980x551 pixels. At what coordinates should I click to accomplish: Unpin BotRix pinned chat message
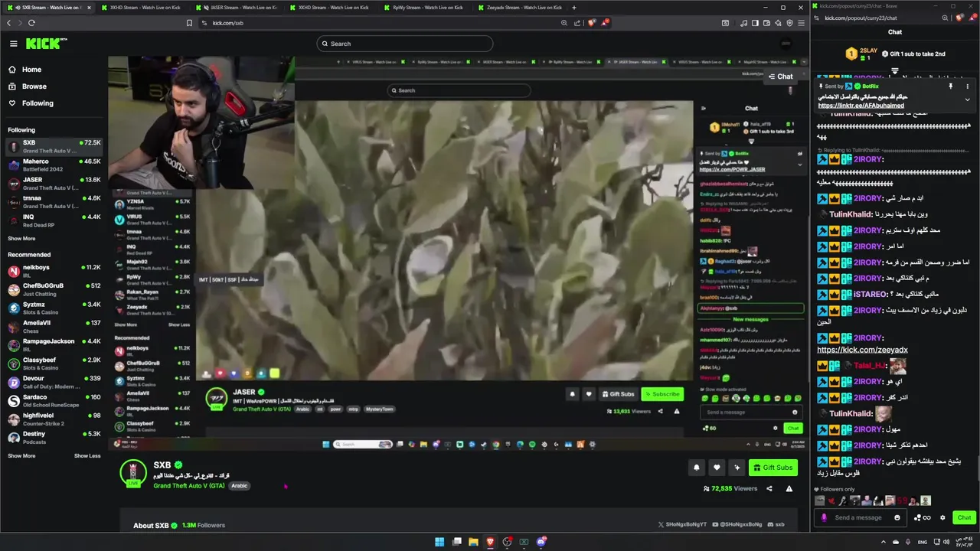(951, 86)
